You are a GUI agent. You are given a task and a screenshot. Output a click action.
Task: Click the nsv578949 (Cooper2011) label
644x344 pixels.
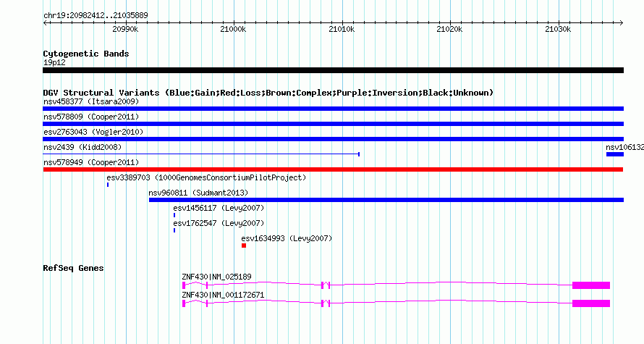click(x=91, y=162)
